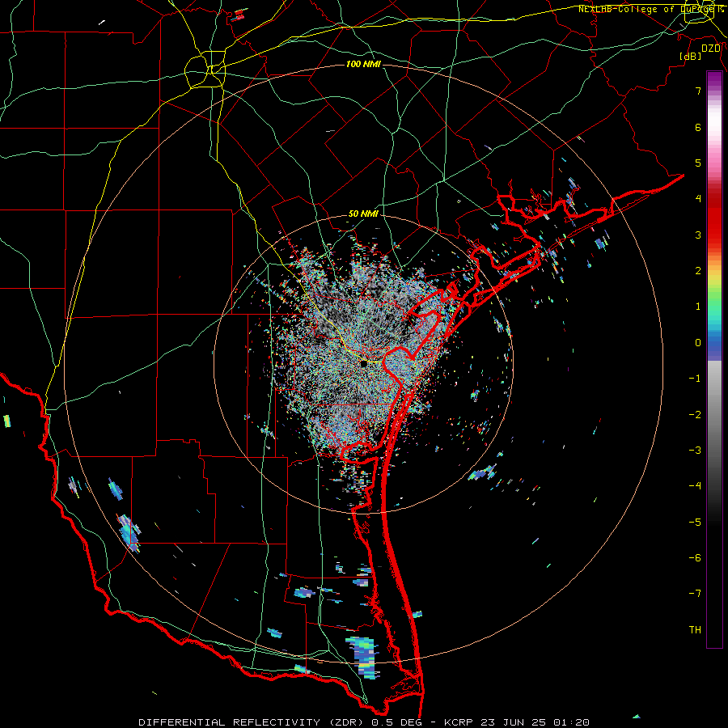Click the "-2" legend tick value
This screenshot has width=728, height=728.
click(695, 415)
